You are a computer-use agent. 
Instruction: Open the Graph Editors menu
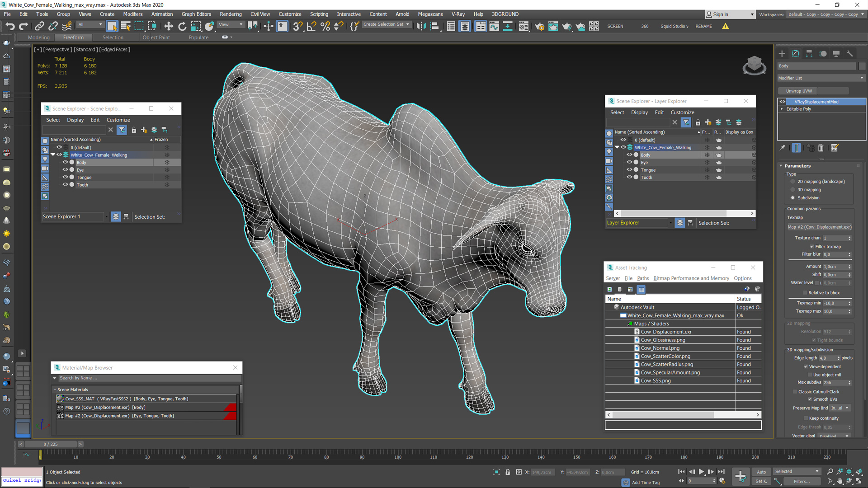[x=196, y=14]
